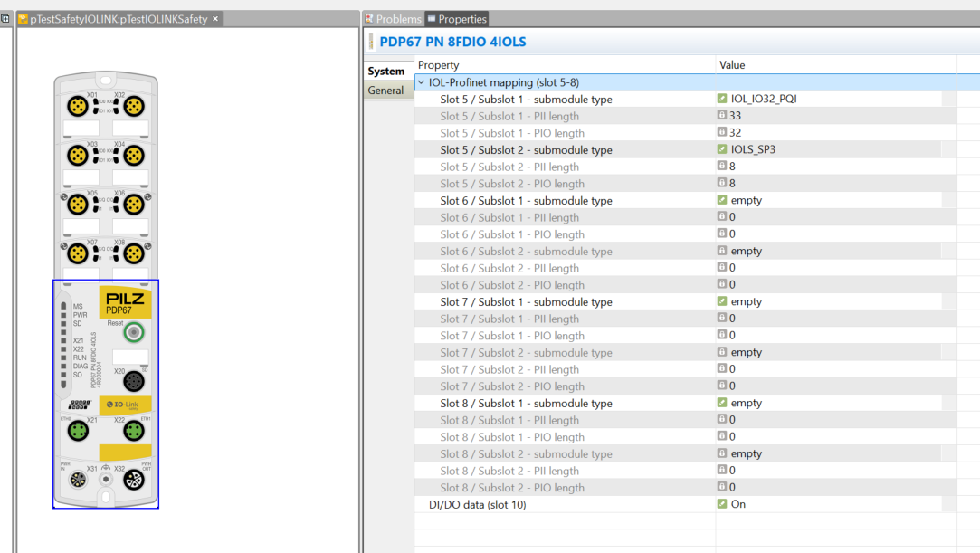Click the X01 connector on the module
The image size is (980, 553).
click(x=78, y=106)
